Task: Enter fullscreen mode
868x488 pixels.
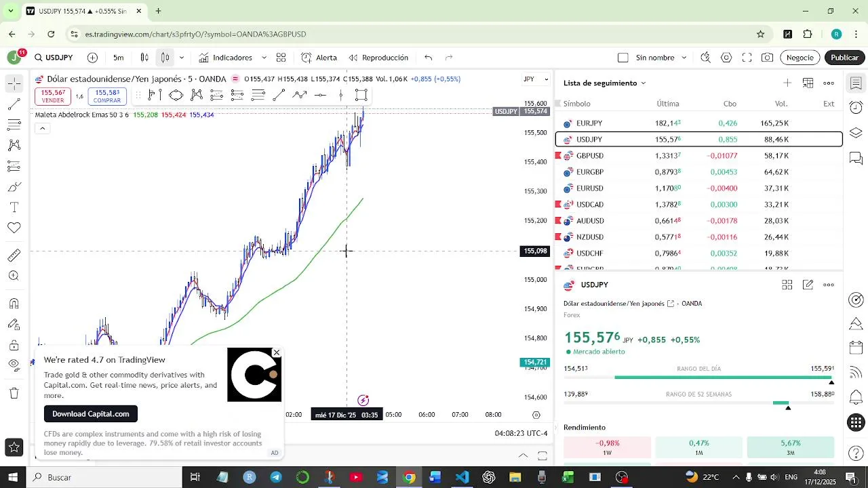Action: click(747, 58)
